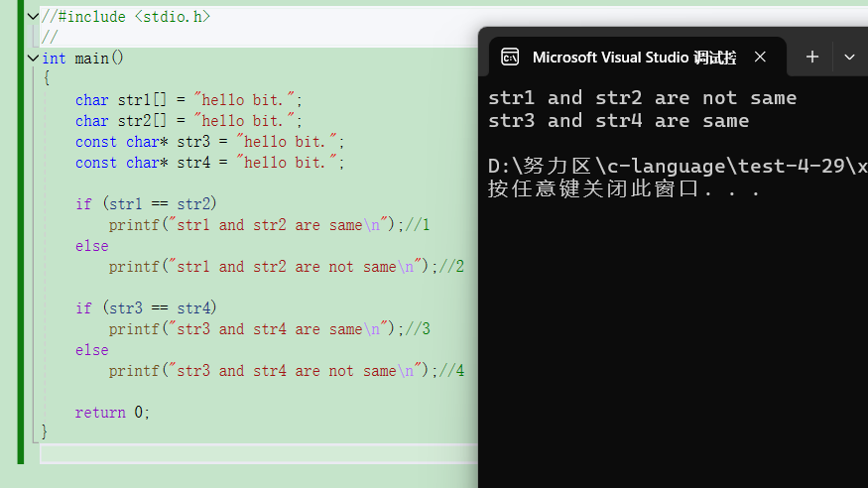
Task: Click the '//#include <stdio.h>' comment line
Action: point(126,17)
